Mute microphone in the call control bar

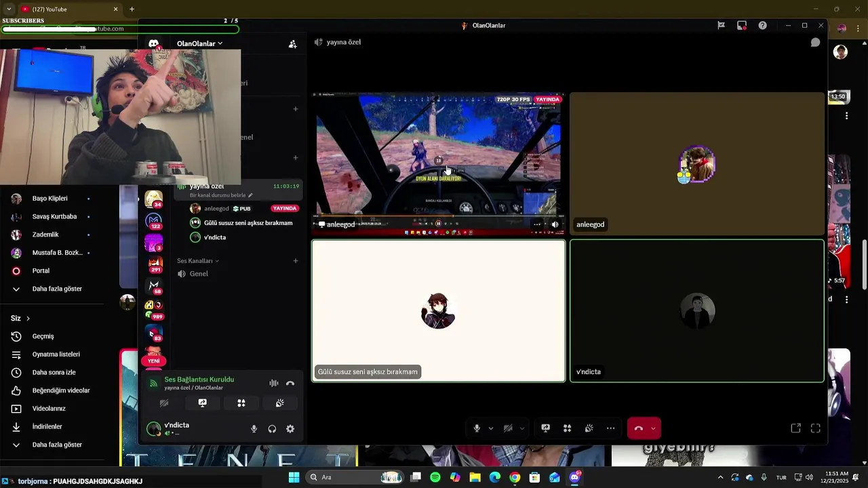[x=477, y=428]
